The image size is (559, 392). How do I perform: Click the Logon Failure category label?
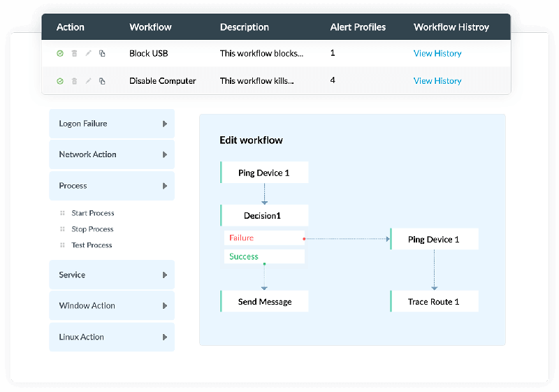click(83, 124)
